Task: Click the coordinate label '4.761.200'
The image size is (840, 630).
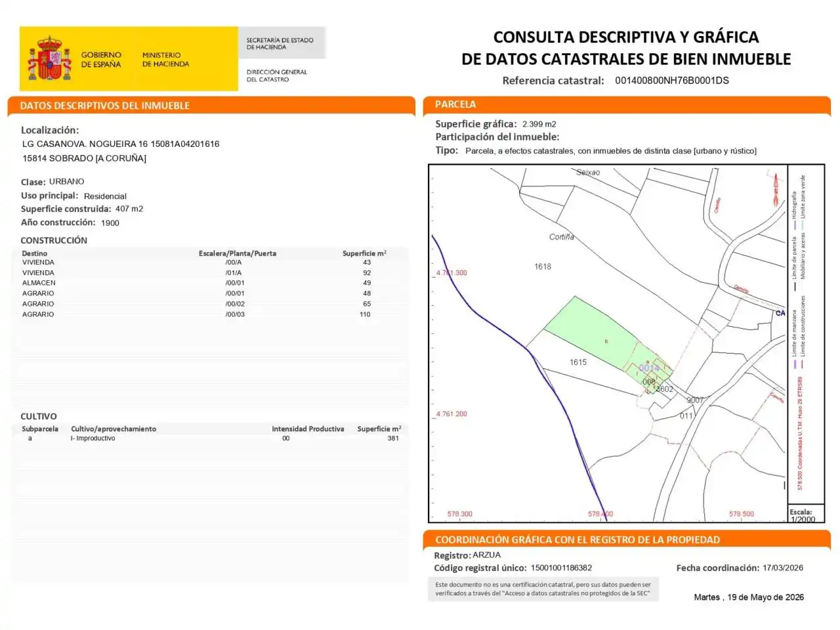Action: [451, 414]
